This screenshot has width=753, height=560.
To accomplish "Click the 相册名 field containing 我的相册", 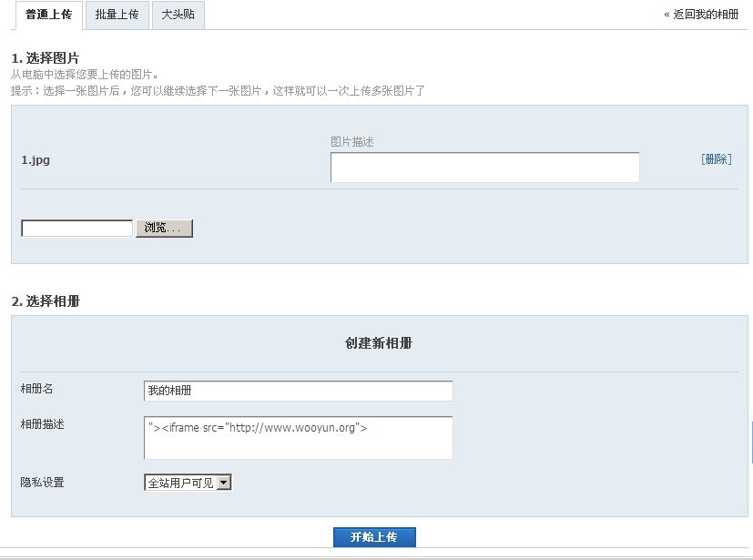I will pyautogui.click(x=299, y=391).
